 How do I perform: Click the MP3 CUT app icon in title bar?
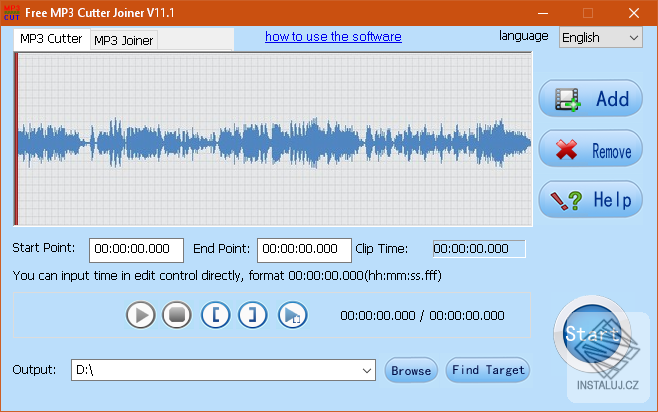tap(12, 13)
